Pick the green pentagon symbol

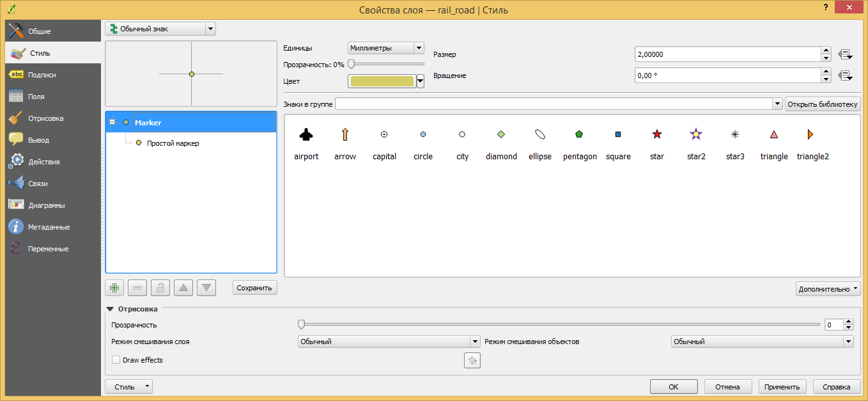coord(579,135)
